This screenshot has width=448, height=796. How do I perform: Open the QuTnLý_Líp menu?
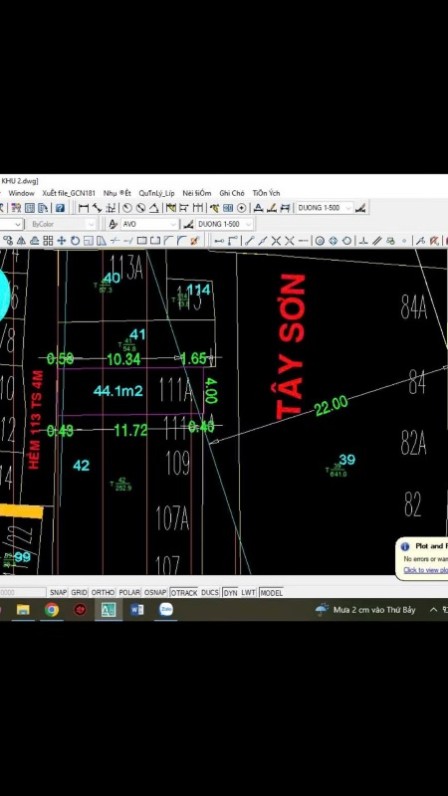[x=156, y=193]
